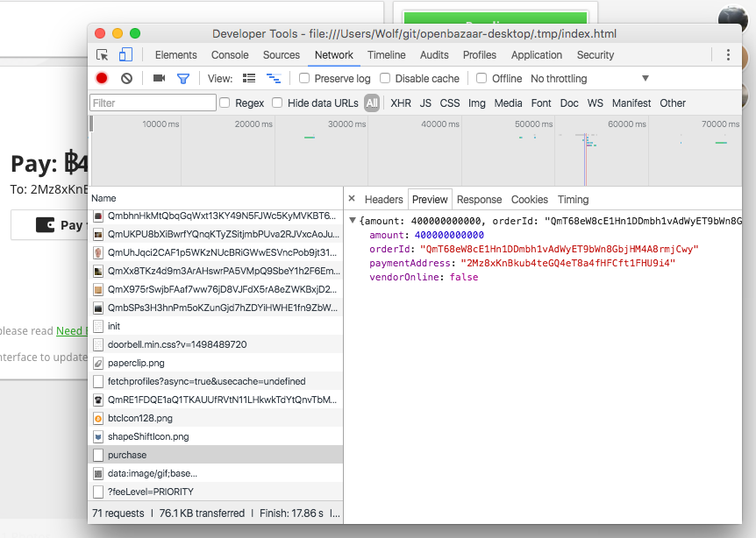Image resolution: width=756 pixels, height=538 pixels.
Task: Click the QmbhnHkMtQbqGqWxt13KY49 request thumbnail
Action: [98, 216]
